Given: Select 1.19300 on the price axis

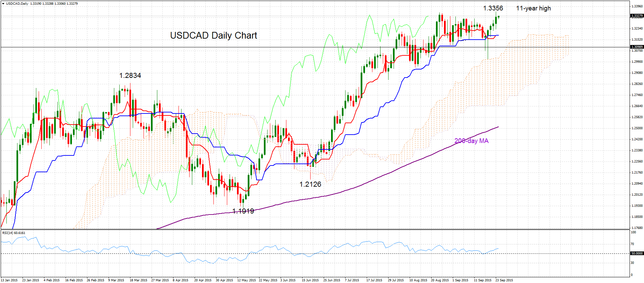Looking at the screenshot, I should pos(637,206).
